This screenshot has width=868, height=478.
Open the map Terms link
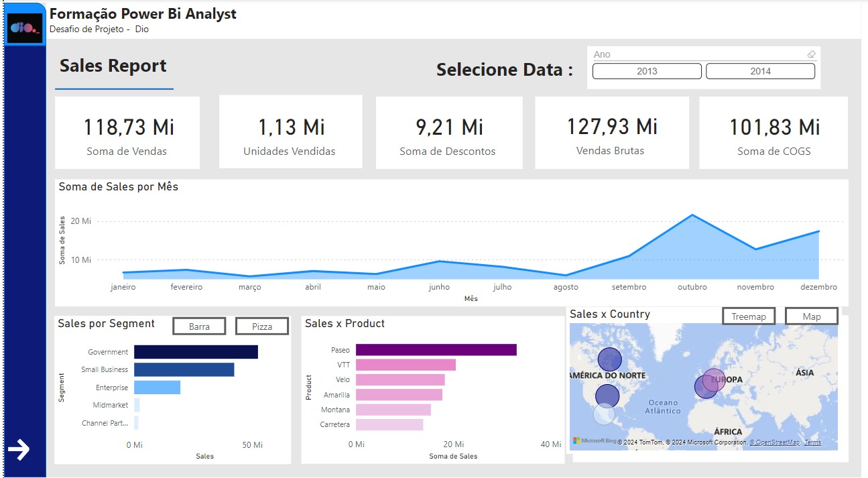[x=812, y=442]
